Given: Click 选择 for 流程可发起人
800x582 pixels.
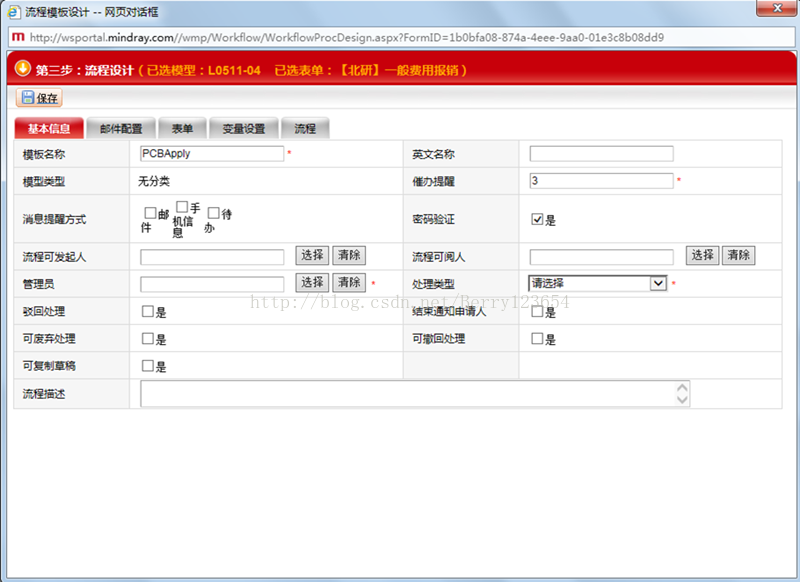Looking at the screenshot, I should click(312, 255).
